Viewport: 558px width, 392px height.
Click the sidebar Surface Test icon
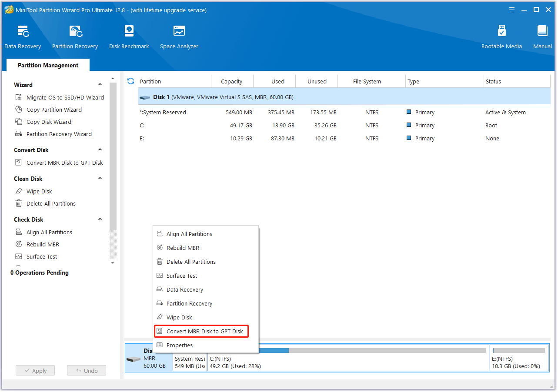[19, 256]
